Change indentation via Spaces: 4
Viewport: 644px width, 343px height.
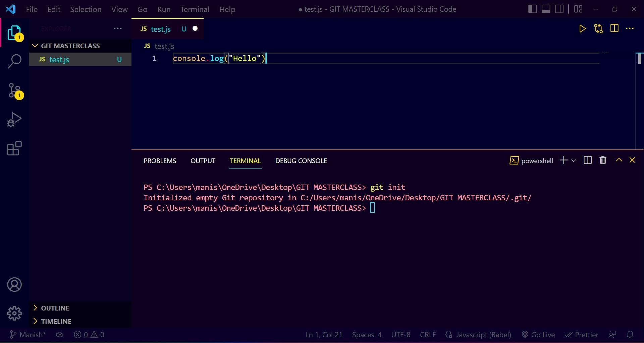click(367, 335)
